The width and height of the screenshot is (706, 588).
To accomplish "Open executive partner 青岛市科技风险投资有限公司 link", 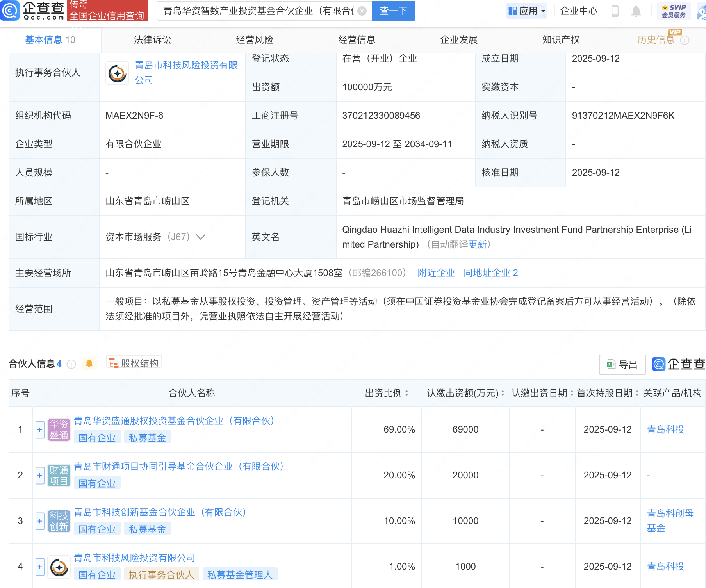I will coord(186,73).
